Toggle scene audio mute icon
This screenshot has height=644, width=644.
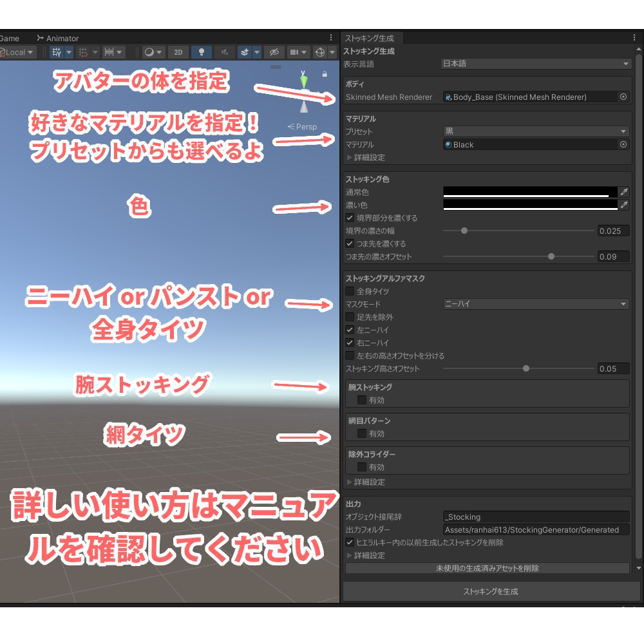225,52
